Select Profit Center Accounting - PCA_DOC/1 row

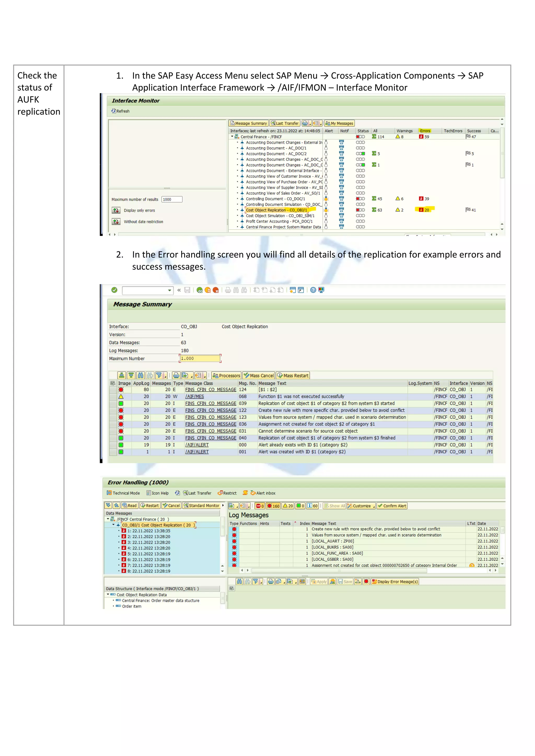tap(279, 221)
